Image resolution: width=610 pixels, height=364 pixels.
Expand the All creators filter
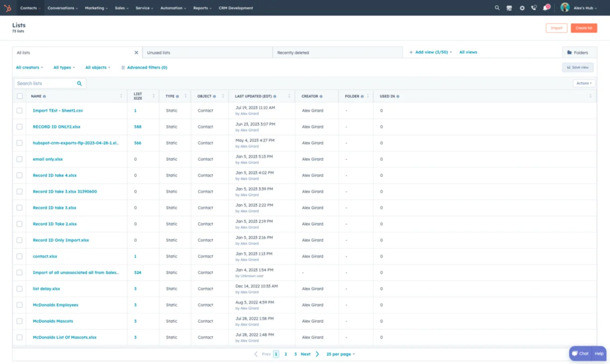tap(29, 67)
